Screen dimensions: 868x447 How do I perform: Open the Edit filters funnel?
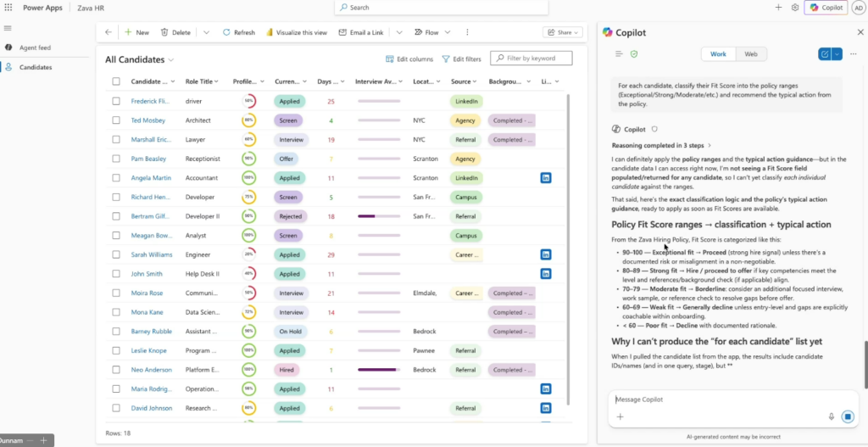[446, 59]
